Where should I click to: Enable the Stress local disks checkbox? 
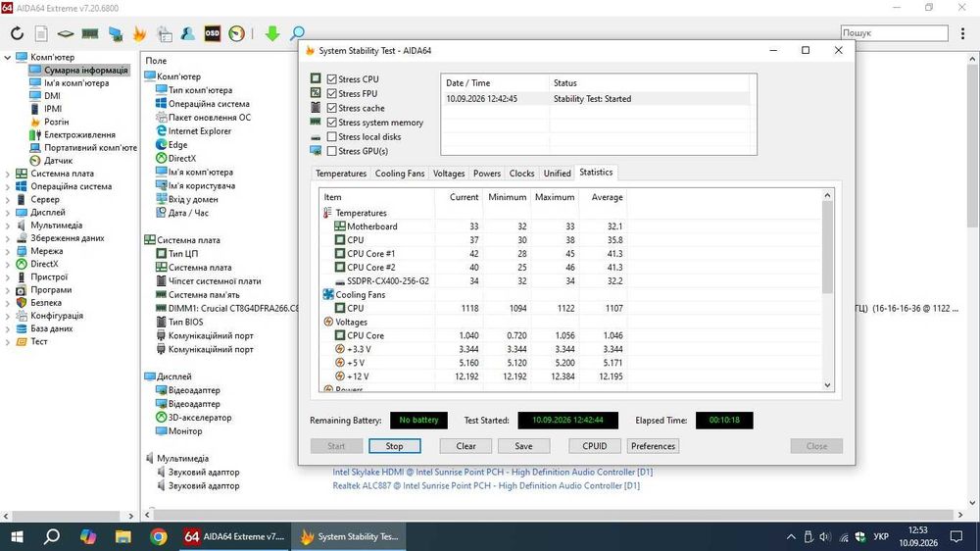click(332, 137)
